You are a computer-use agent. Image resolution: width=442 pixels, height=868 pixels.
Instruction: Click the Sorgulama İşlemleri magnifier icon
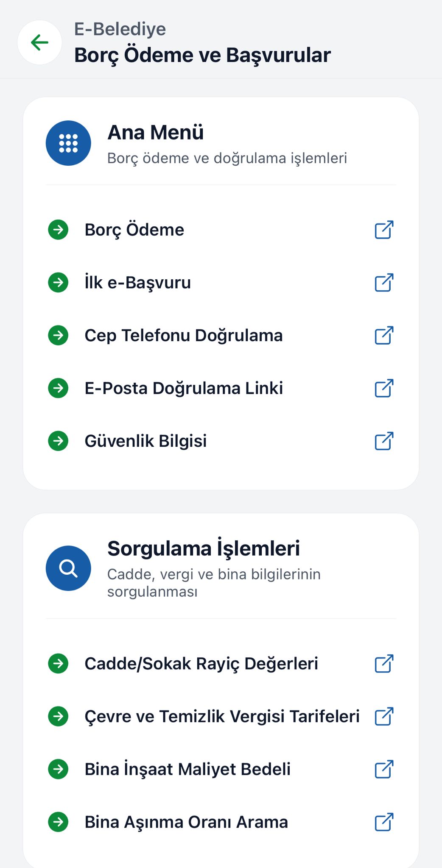[68, 568]
